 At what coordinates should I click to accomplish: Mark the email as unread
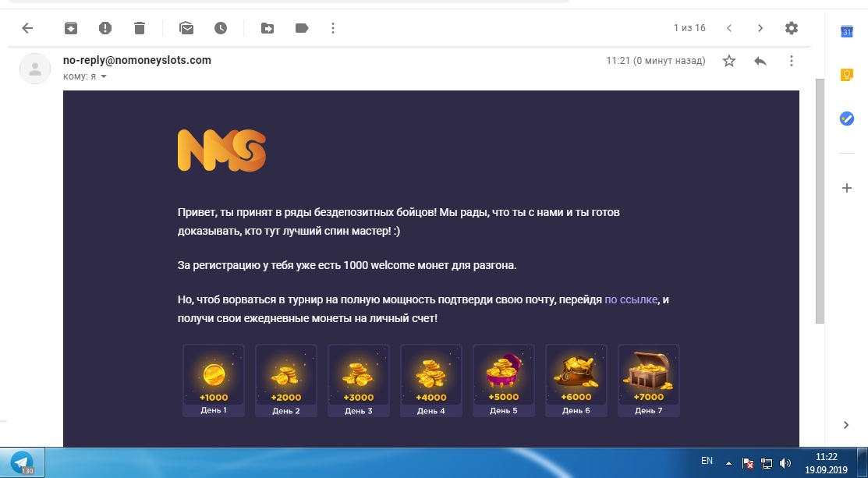tap(186, 27)
